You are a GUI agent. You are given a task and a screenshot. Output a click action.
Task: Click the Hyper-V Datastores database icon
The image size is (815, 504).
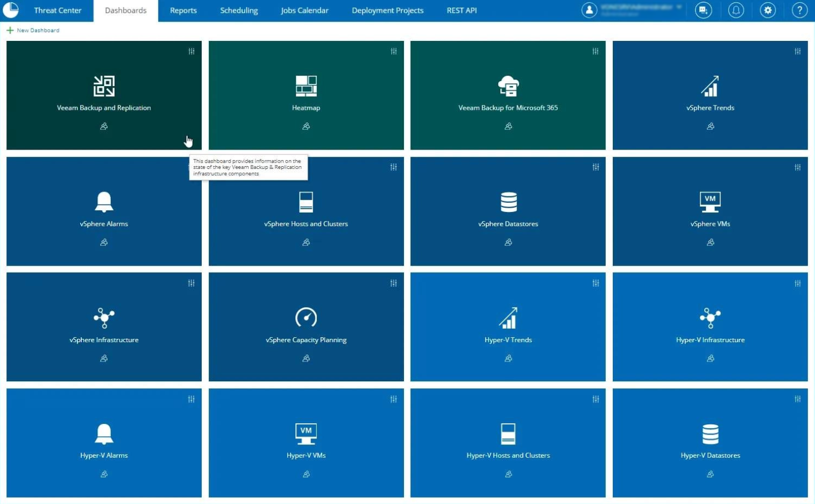710,434
